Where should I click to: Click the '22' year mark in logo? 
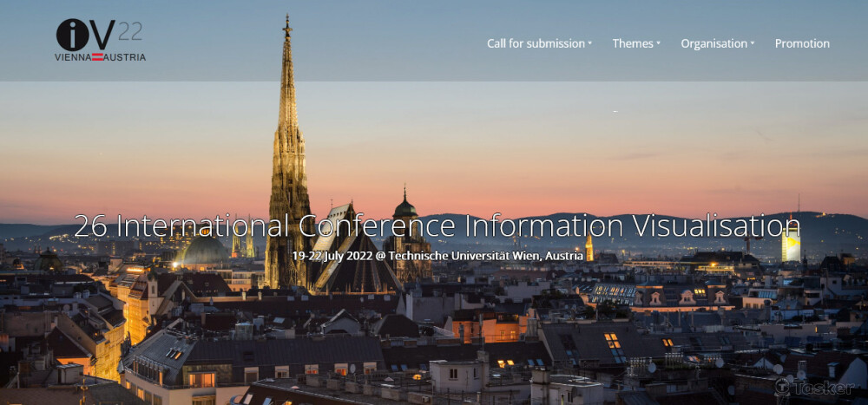pos(129,31)
